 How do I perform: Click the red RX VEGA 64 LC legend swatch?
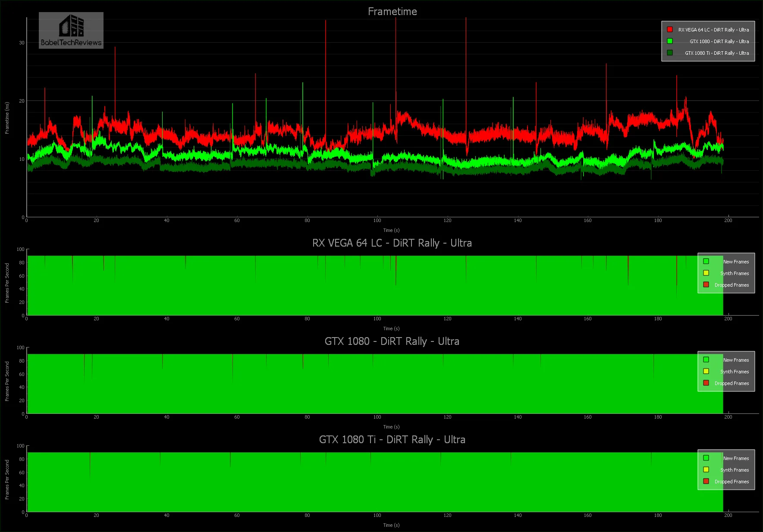(x=670, y=30)
